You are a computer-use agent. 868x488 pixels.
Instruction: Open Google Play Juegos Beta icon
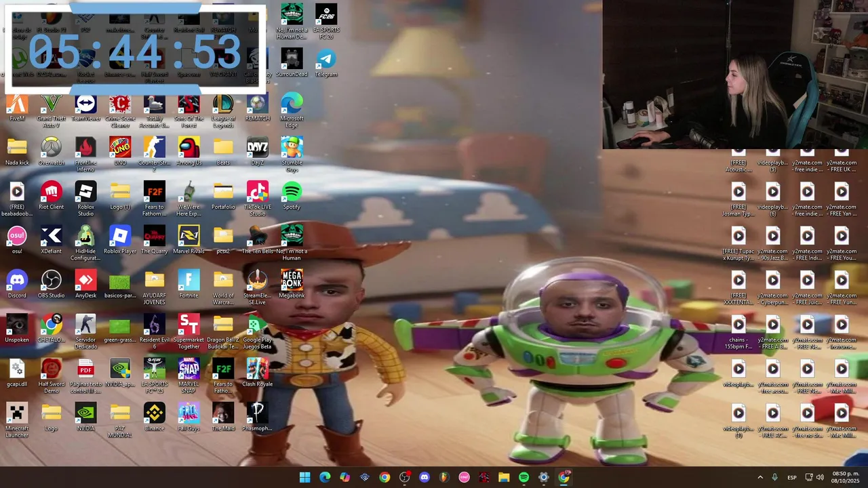point(258,332)
